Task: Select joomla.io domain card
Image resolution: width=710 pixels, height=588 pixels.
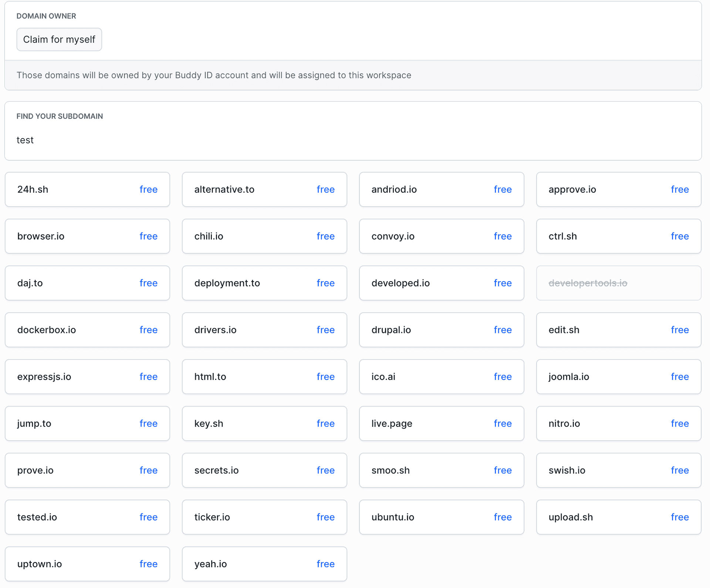Action: point(619,377)
